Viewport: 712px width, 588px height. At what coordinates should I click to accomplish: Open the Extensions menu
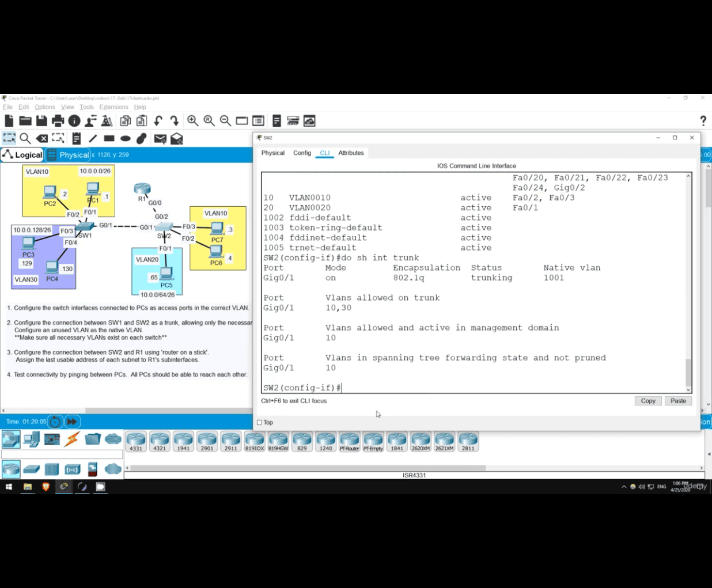tap(113, 107)
